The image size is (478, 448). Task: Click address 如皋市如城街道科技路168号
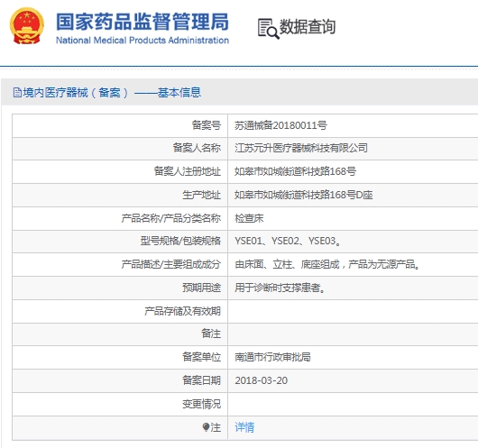(x=295, y=171)
